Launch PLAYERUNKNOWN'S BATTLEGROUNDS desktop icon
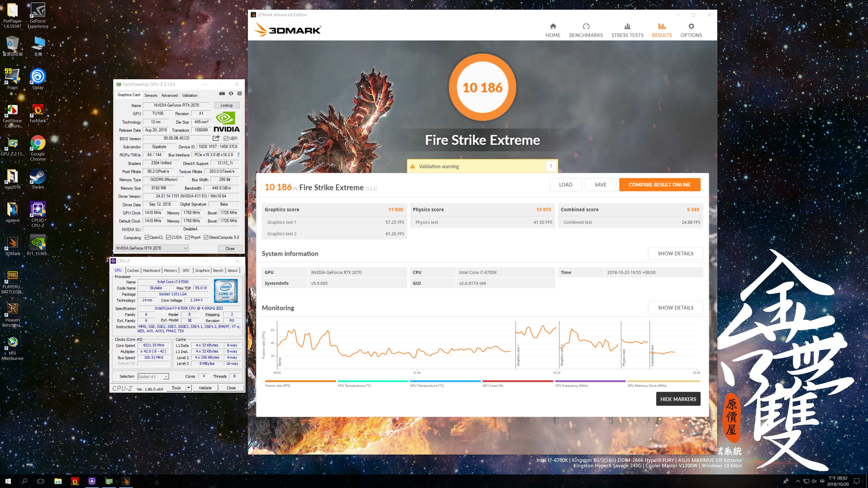 pos(12,281)
